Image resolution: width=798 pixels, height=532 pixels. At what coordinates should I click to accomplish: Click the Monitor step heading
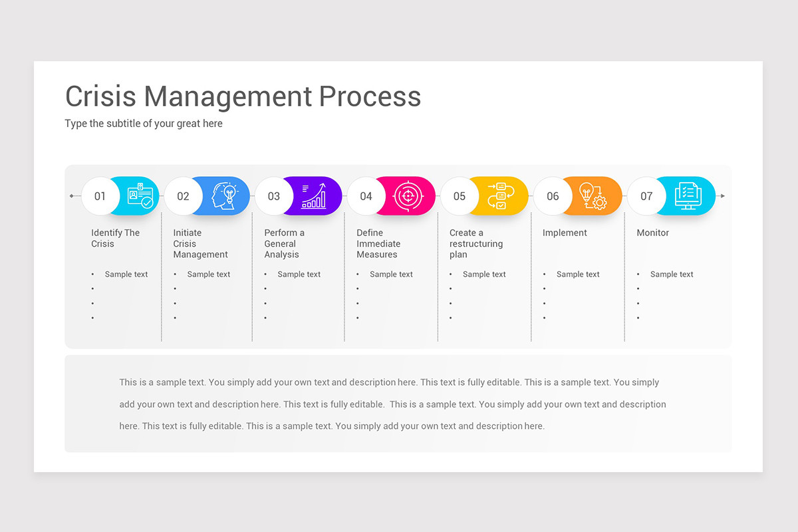653,233
